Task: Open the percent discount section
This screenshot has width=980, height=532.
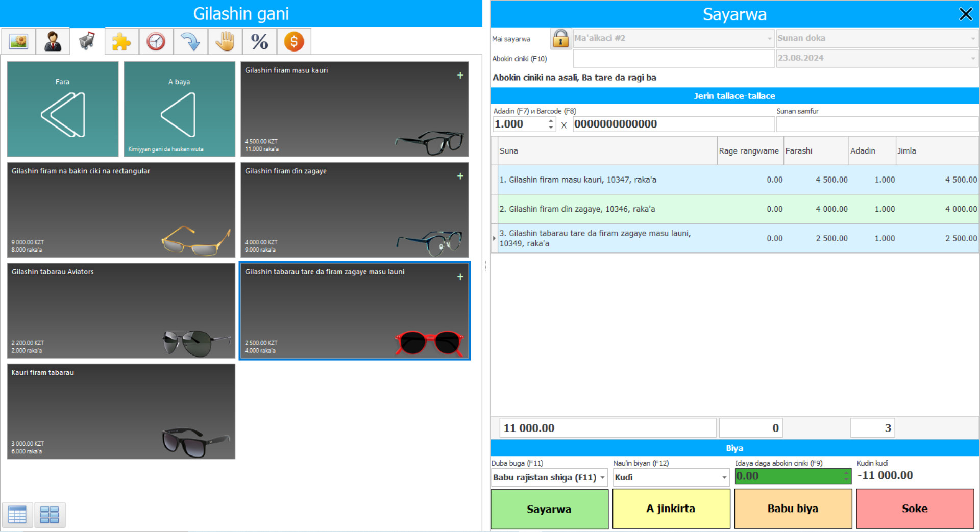Action: [x=259, y=41]
